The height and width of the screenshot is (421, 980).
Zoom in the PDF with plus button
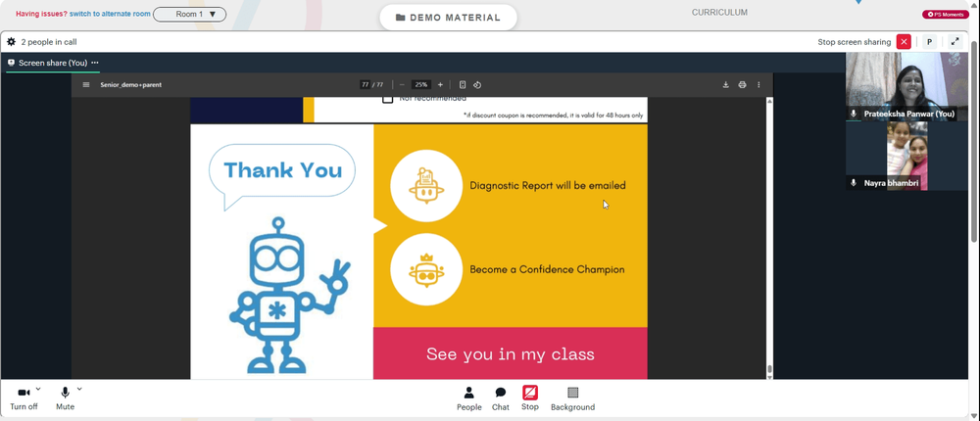pos(440,85)
